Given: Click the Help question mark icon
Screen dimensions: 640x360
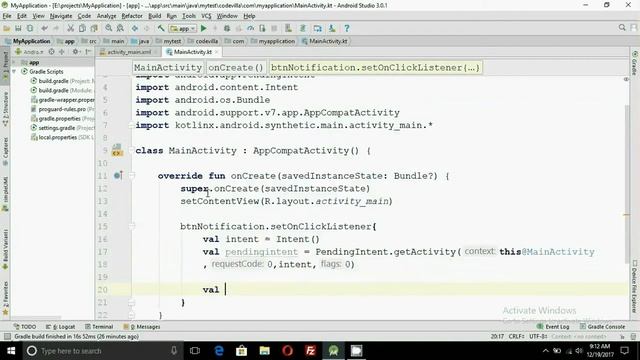Looking at the screenshot, I should [347, 28].
